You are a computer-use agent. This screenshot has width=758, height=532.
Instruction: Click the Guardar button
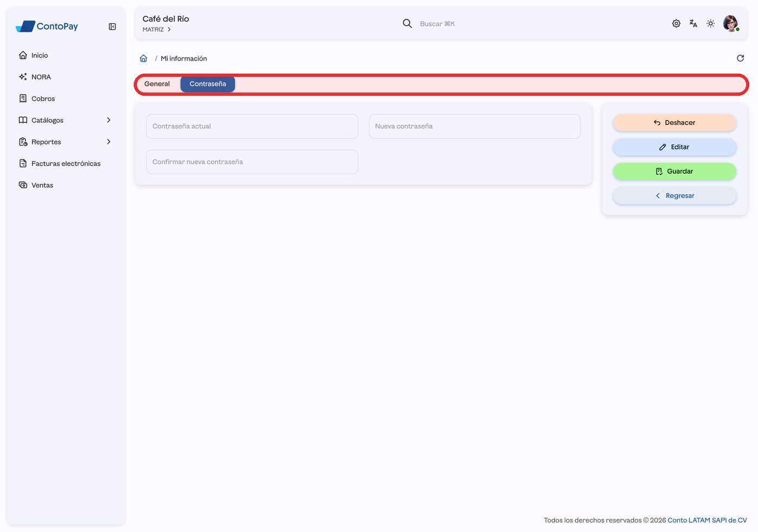675,172
